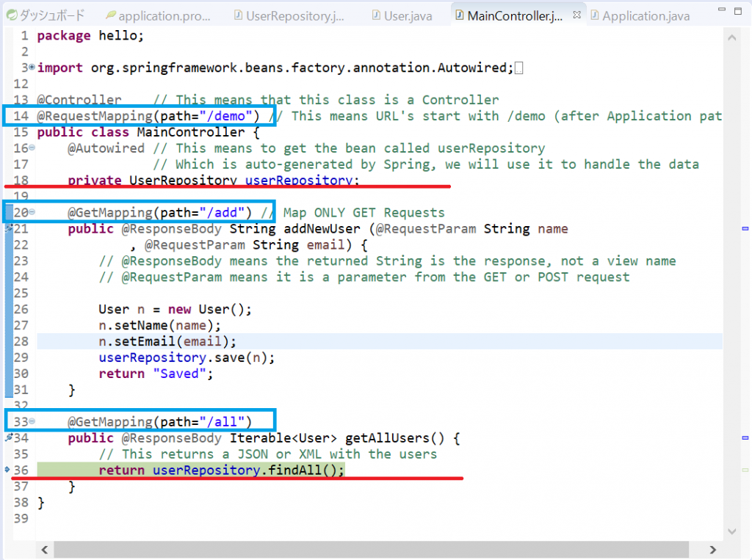This screenshot has width=752, height=560.
Task: Click the marker icon beside line 34
Action: click(x=8, y=438)
